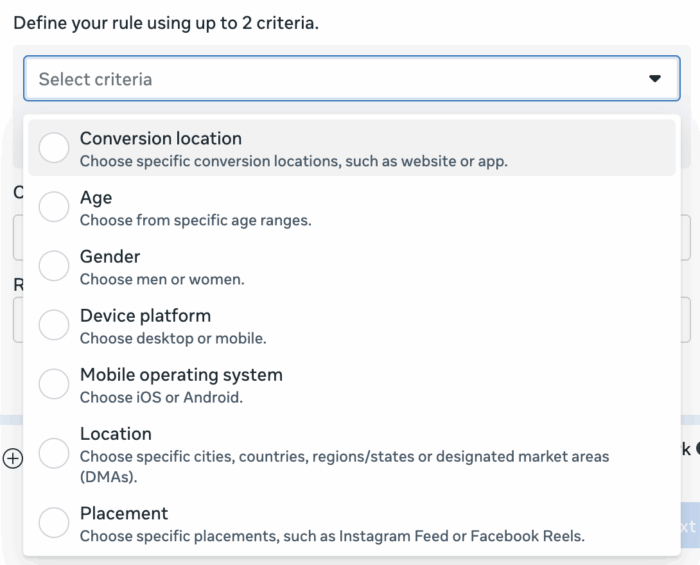Click the partially hidden Next button

(688, 527)
